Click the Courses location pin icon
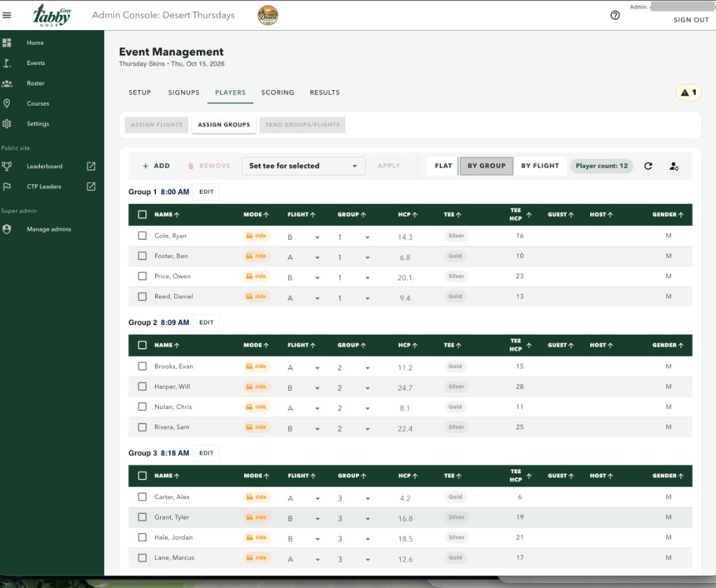Screen dimensions: 716x588 pos(7,103)
